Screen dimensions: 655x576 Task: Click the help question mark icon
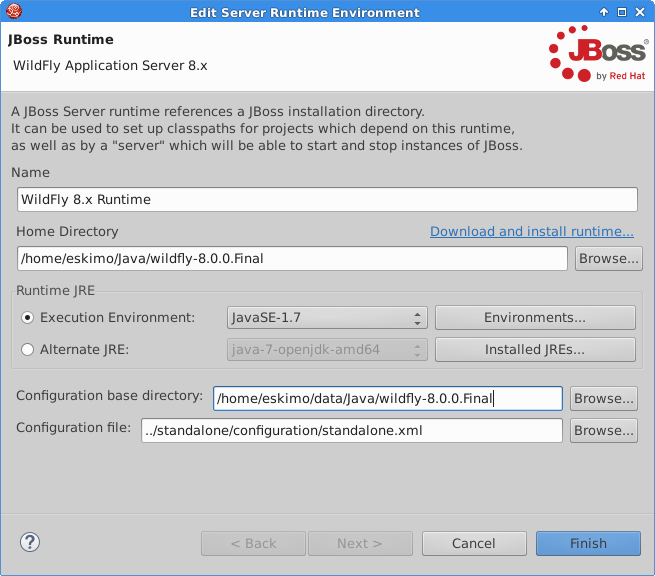[x=30, y=542]
